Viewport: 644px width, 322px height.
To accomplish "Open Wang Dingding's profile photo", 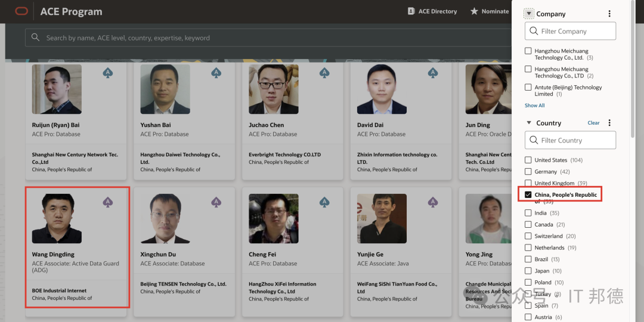I will [x=57, y=218].
